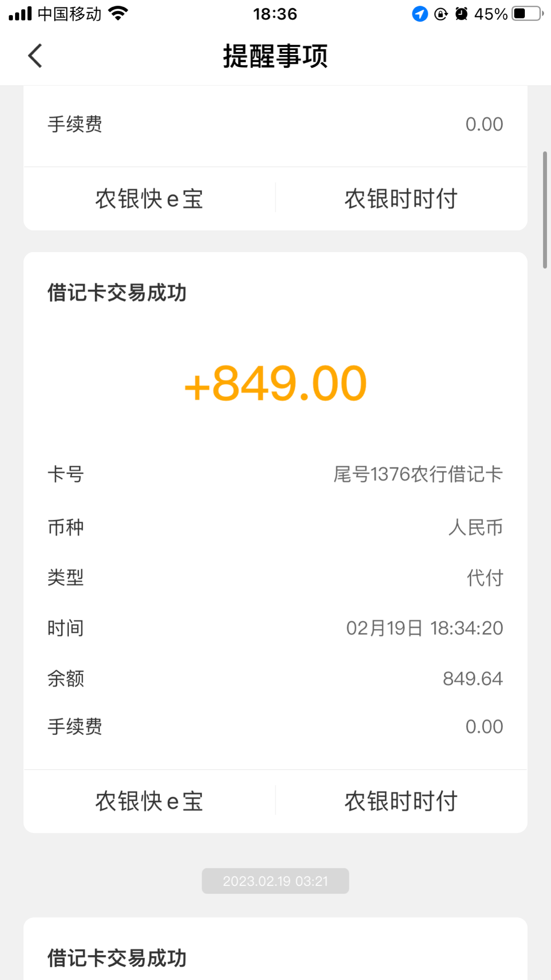
Task: Open 农银时时付 in the +849.00 transaction card
Action: click(x=401, y=801)
